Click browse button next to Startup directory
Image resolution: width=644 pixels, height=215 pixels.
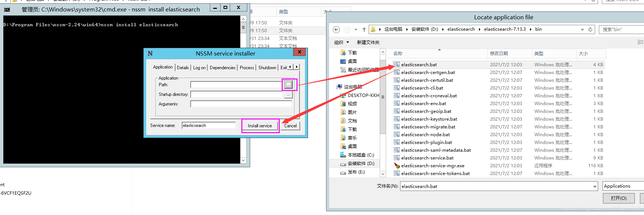288,95
